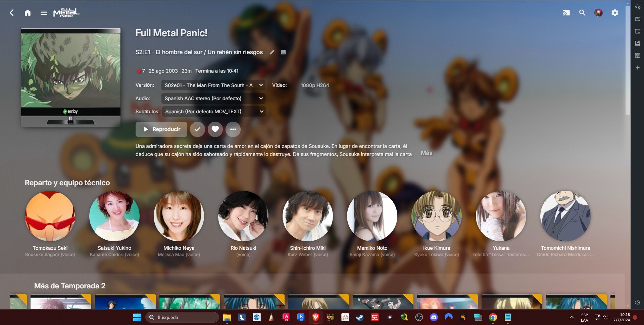The height and width of the screenshot is (325, 644).
Task: Open the hamburger navigation menu
Action: click(44, 13)
